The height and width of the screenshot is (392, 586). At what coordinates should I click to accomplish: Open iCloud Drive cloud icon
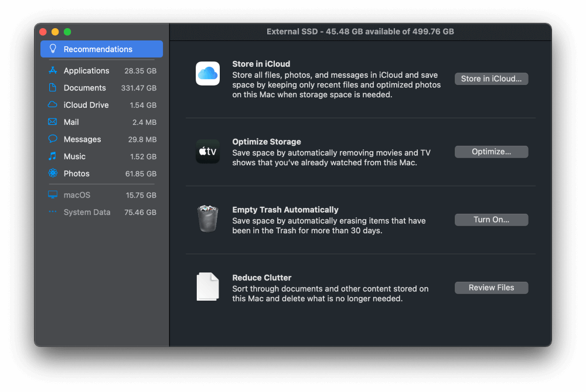[53, 105]
